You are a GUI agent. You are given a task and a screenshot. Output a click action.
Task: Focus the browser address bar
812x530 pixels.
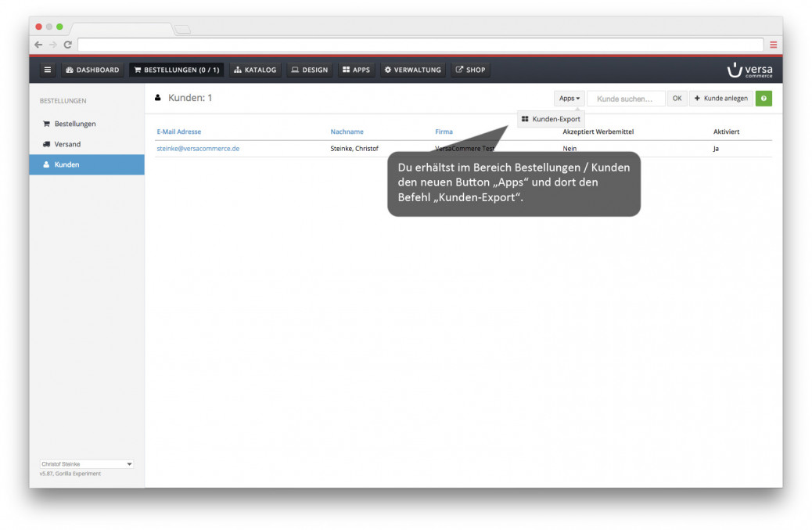(421, 45)
